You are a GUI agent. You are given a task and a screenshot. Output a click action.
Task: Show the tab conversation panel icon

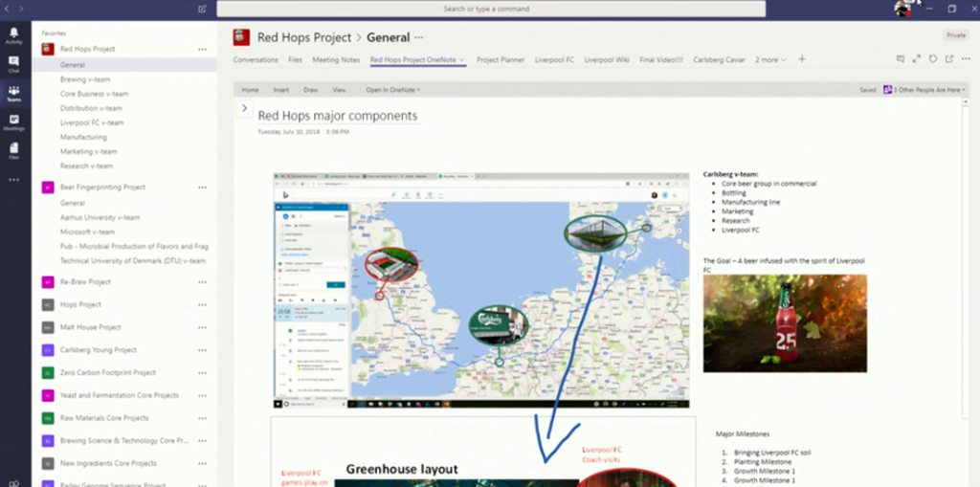click(901, 59)
